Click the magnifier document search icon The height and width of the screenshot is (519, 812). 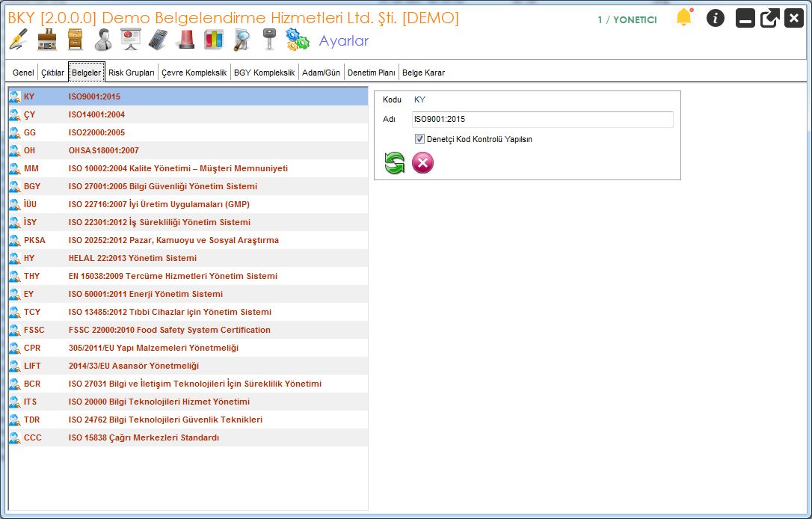242,40
